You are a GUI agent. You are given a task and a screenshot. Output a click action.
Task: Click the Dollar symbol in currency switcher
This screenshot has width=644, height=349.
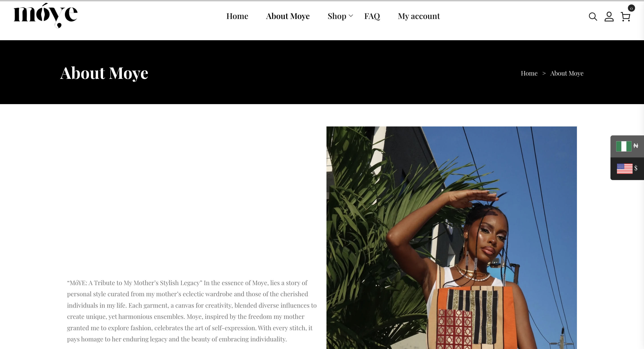point(636,168)
